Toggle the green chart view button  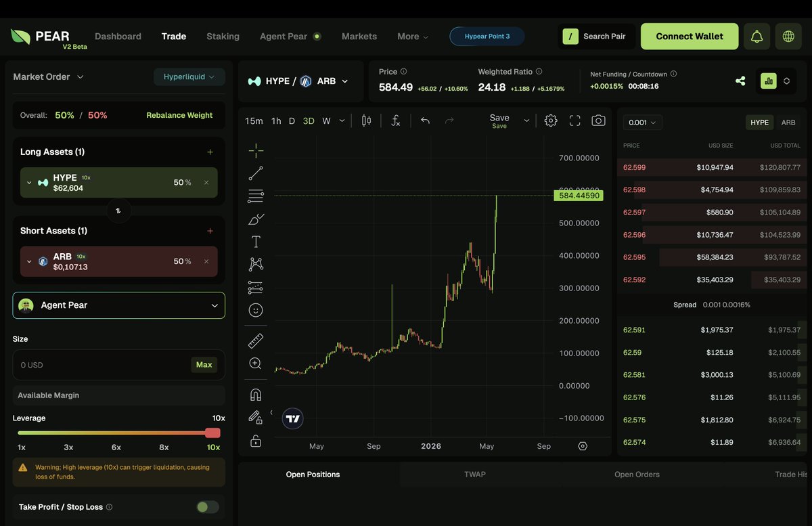coord(769,81)
